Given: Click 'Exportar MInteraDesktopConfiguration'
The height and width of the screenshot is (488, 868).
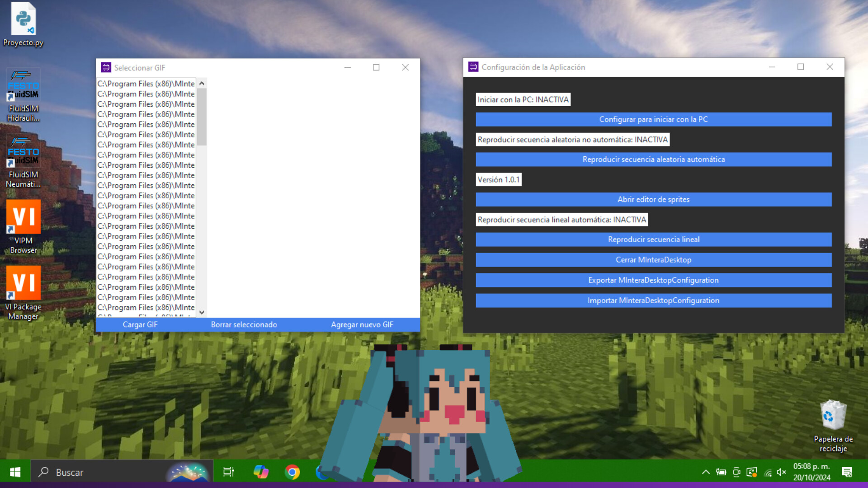Looking at the screenshot, I should pyautogui.click(x=653, y=280).
